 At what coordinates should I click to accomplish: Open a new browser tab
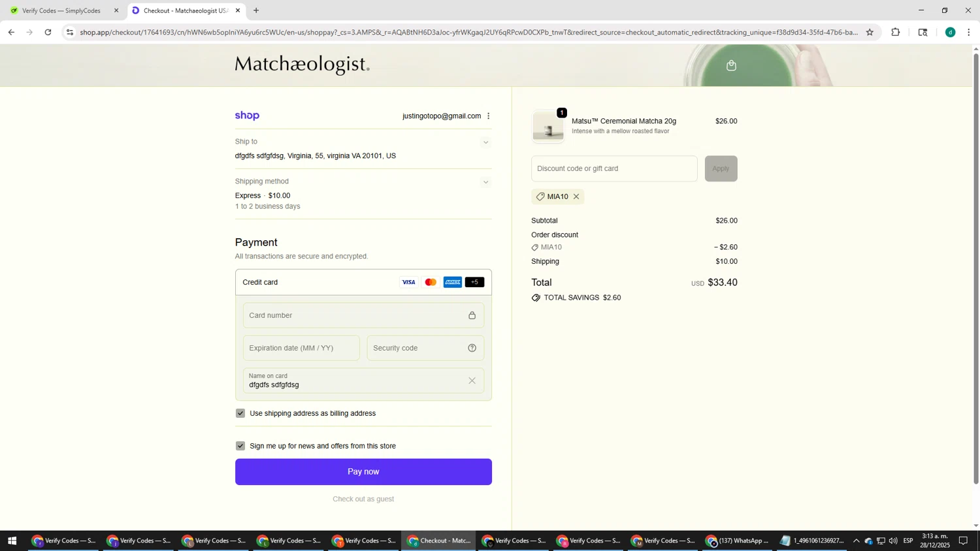point(256,10)
